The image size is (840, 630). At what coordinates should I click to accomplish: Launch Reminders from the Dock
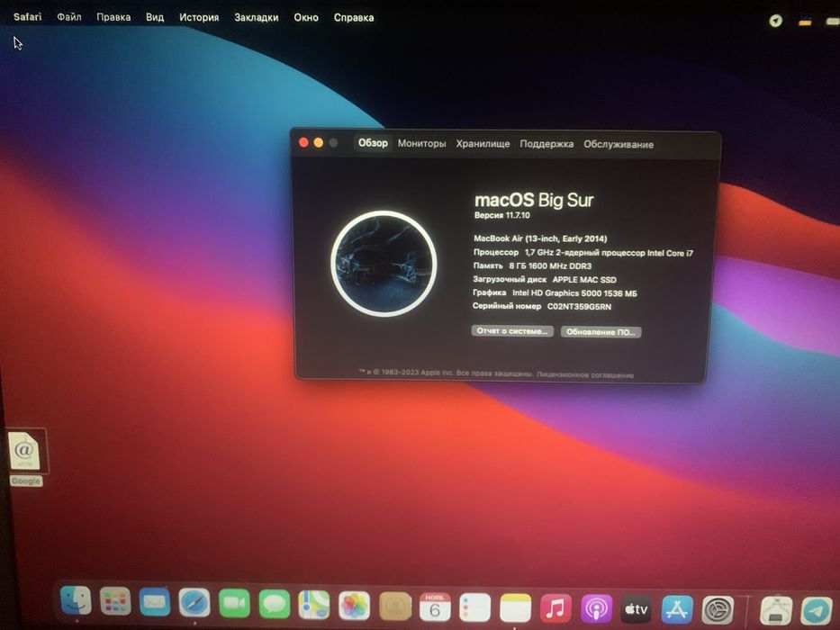475,607
